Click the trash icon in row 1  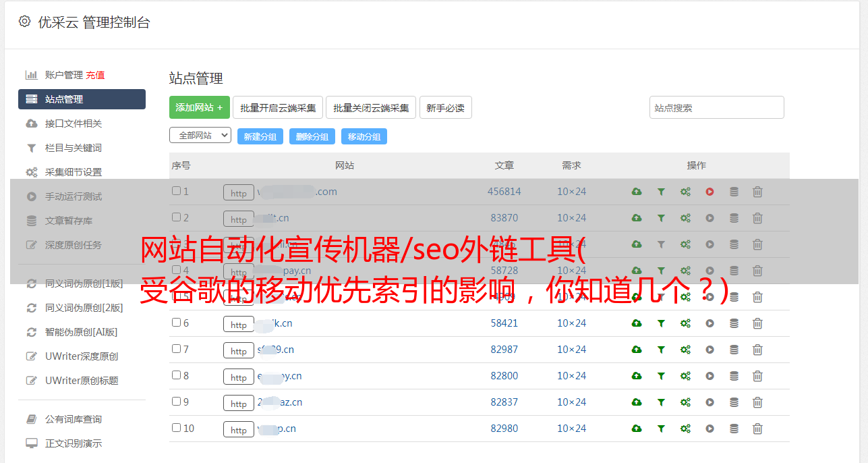tap(757, 192)
